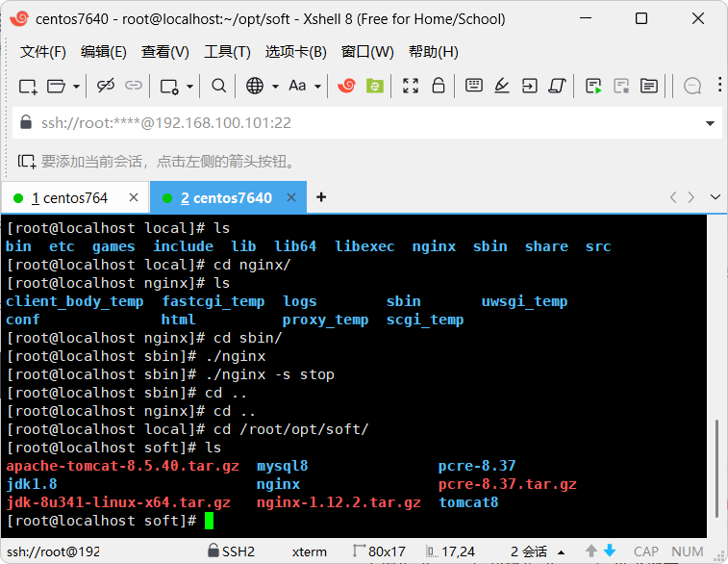
Task: Add a new tab with plus button
Action: pyautogui.click(x=321, y=197)
